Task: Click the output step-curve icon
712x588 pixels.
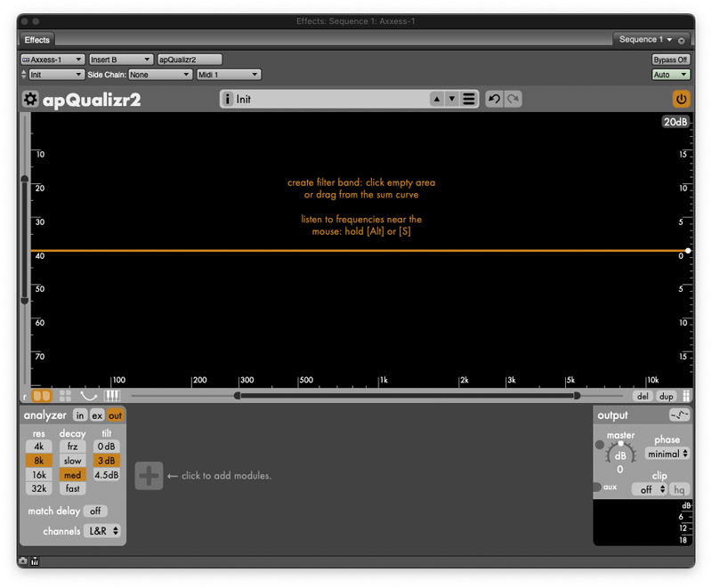Action: [679, 415]
